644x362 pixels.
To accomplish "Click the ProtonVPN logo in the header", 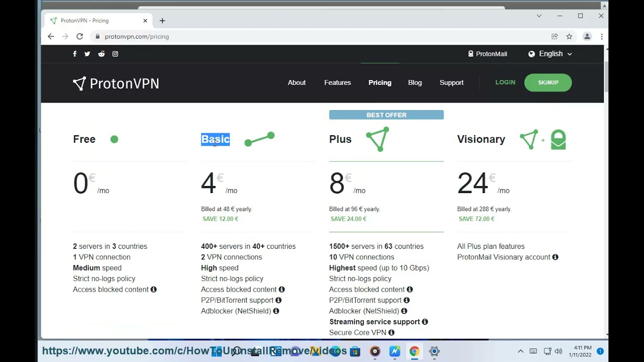I will (116, 83).
